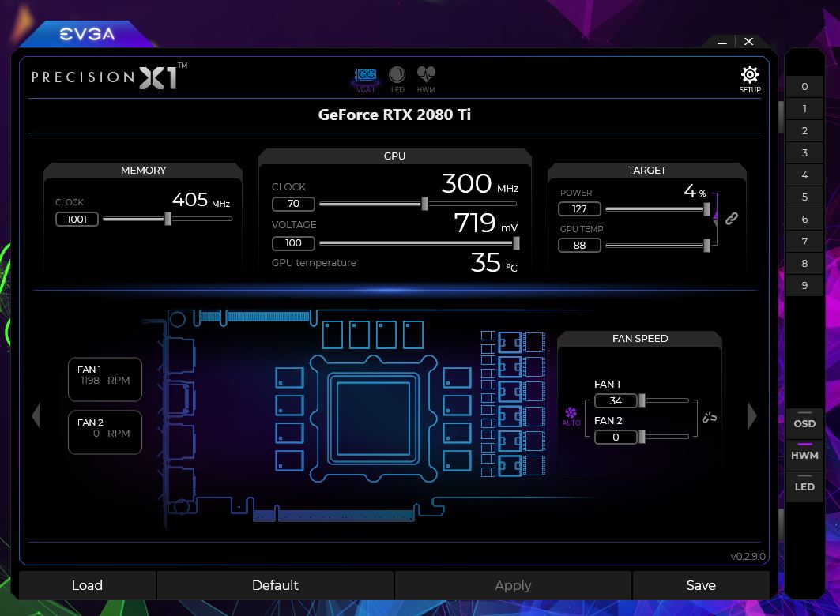Click the 719 mV voltage readout
Viewport: 840px width, 616px height.
point(485,223)
